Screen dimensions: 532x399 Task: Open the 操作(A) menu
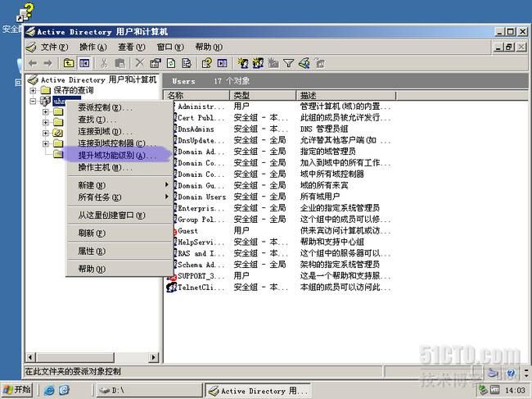coord(93,48)
